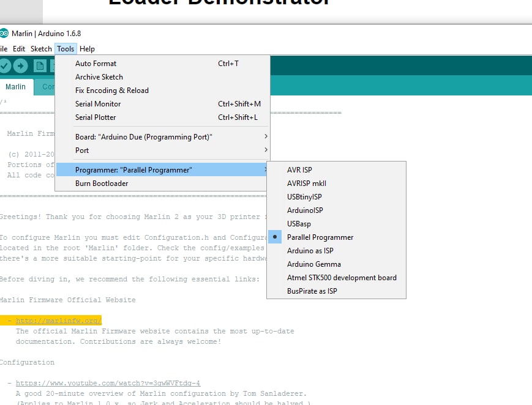This screenshot has height=405, width=532.
Task: Select Arduino as ISP programmer
Action: (x=336, y=251)
